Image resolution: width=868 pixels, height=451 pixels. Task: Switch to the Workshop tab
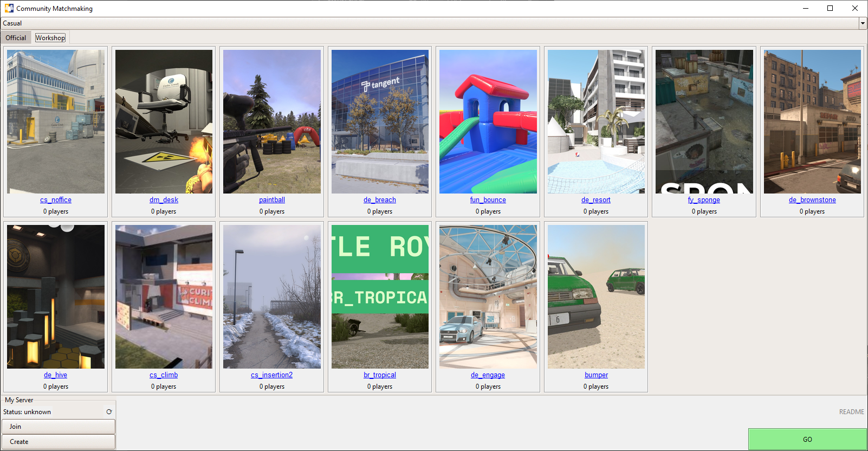[x=50, y=38]
